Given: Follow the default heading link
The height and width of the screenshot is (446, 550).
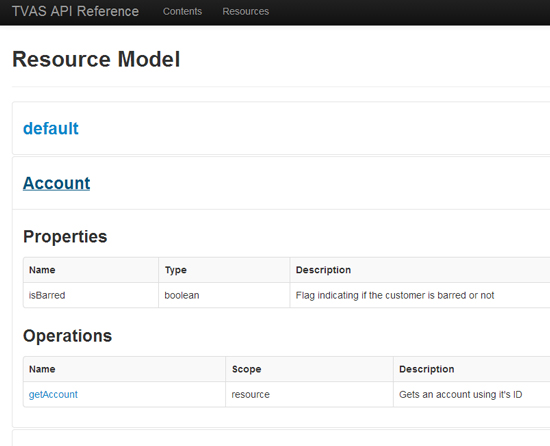Looking at the screenshot, I should point(51,128).
